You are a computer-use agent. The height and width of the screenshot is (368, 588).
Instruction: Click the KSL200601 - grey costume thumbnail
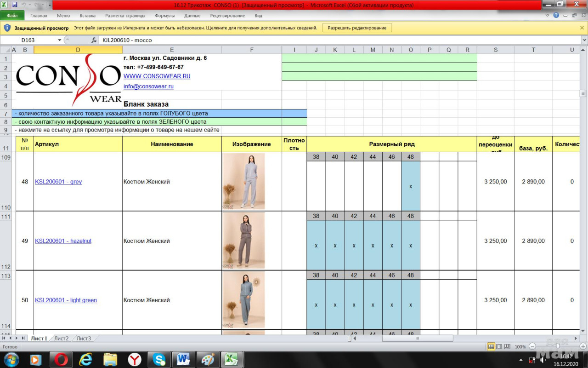pos(243,181)
